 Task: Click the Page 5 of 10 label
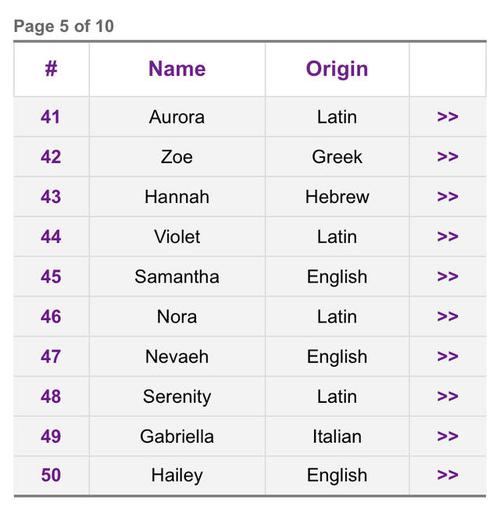[x=64, y=26]
